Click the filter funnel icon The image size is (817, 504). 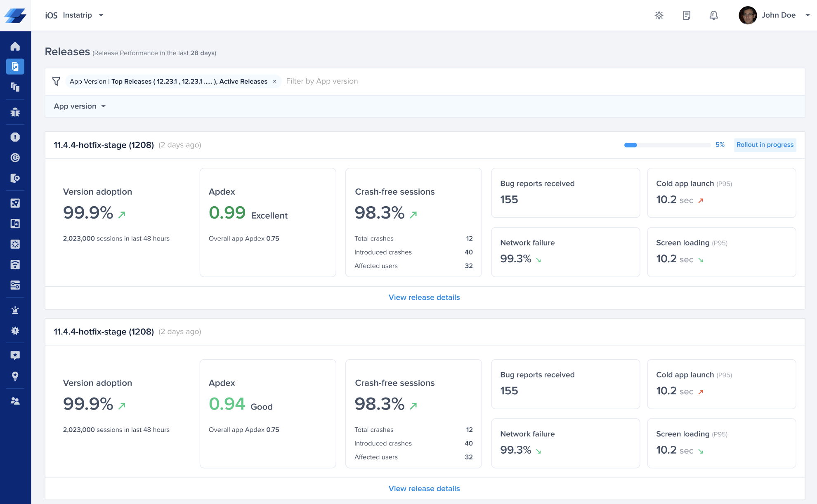[x=56, y=81]
